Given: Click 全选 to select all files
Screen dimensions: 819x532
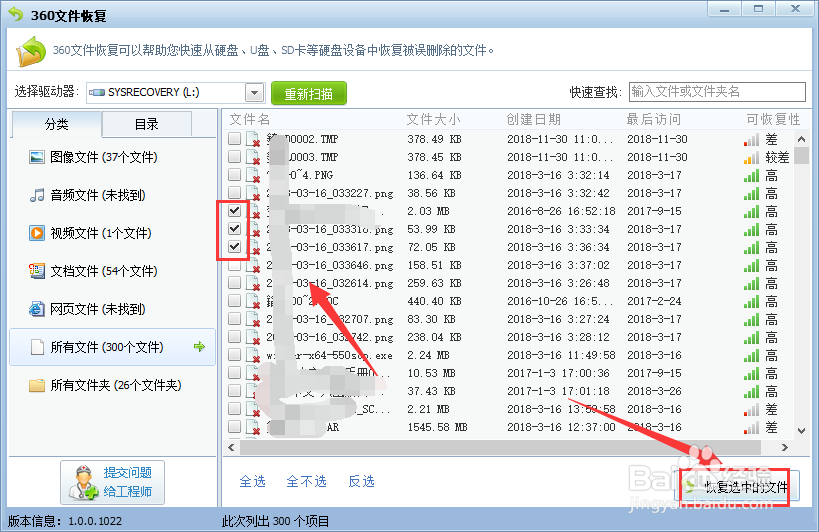Looking at the screenshot, I should pyautogui.click(x=252, y=481).
